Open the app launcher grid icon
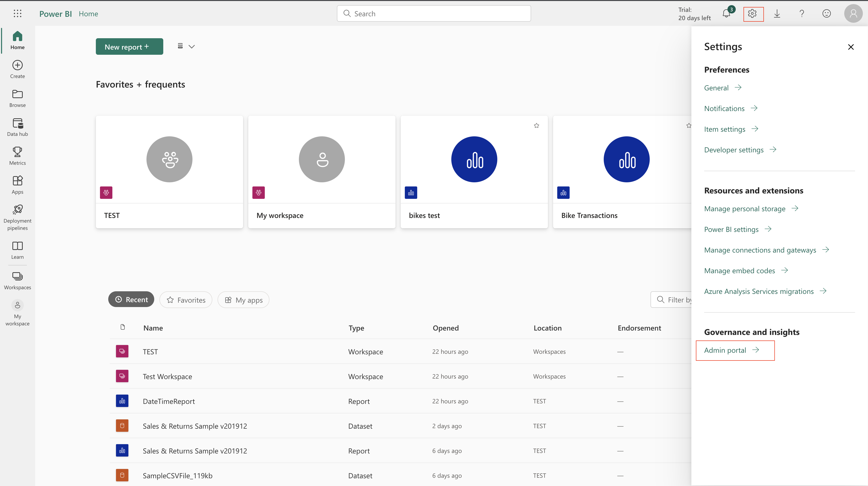Viewport: 868px width, 486px height. [x=18, y=13]
